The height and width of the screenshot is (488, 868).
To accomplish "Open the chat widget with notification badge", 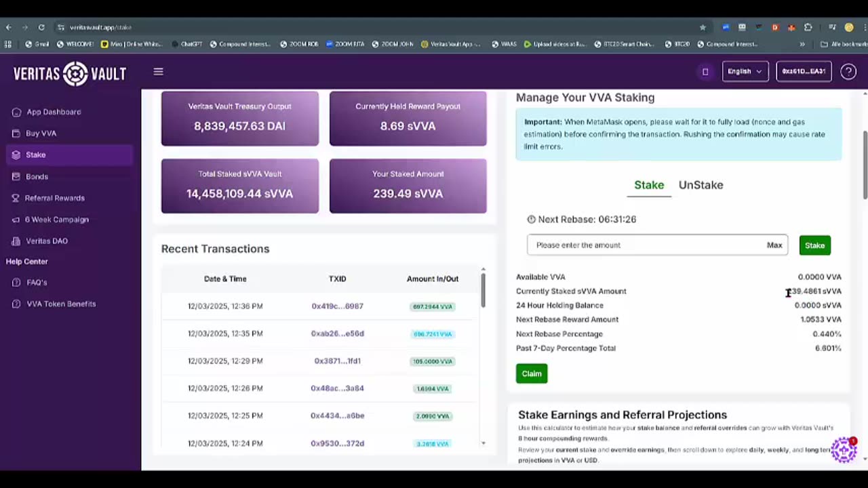I will (x=844, y=449).
